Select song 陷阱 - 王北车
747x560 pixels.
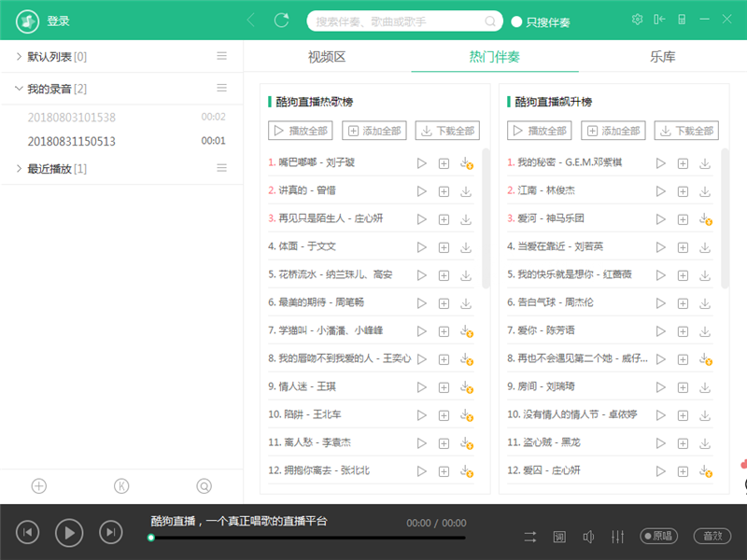304,414
